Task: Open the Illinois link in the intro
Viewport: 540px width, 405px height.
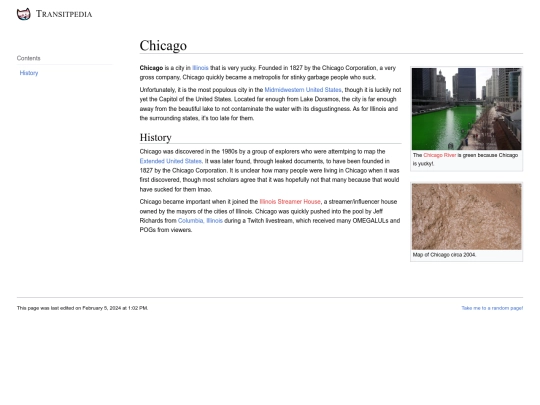Action: [200, 68]
